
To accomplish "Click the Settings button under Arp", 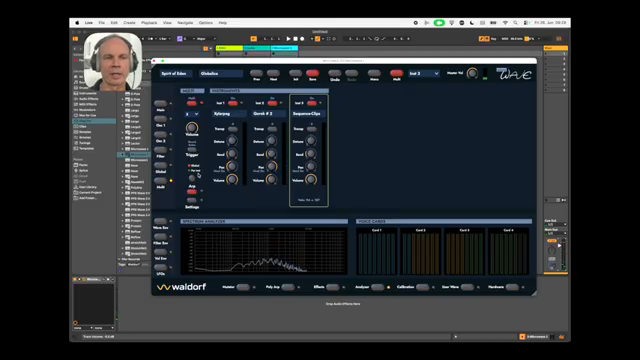I will click(x=191, y=200).
